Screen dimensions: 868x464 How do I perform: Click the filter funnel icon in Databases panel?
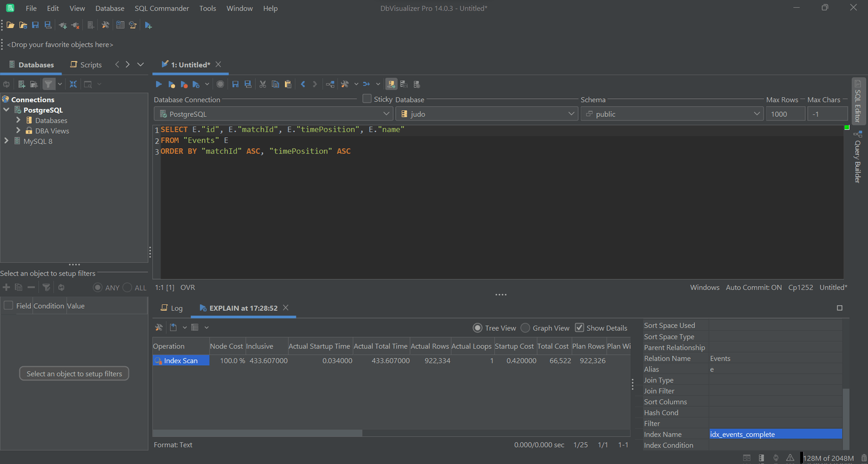click(x=49, y=84)
